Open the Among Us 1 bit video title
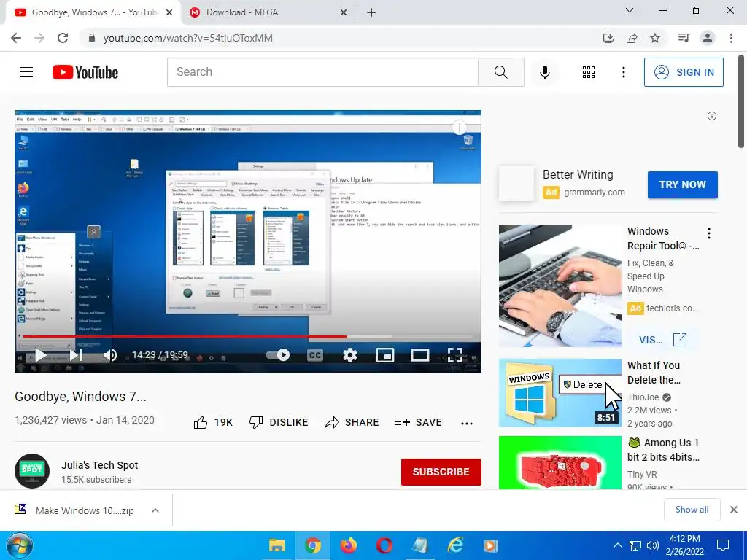Screen dimensions: 747x560 [x=663, y=449]
